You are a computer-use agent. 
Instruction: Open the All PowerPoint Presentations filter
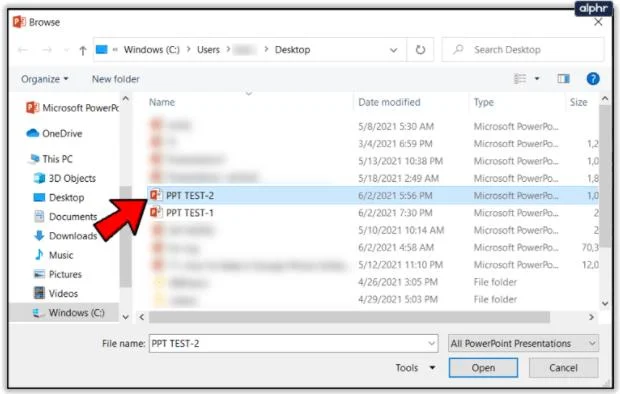[523, 343]
